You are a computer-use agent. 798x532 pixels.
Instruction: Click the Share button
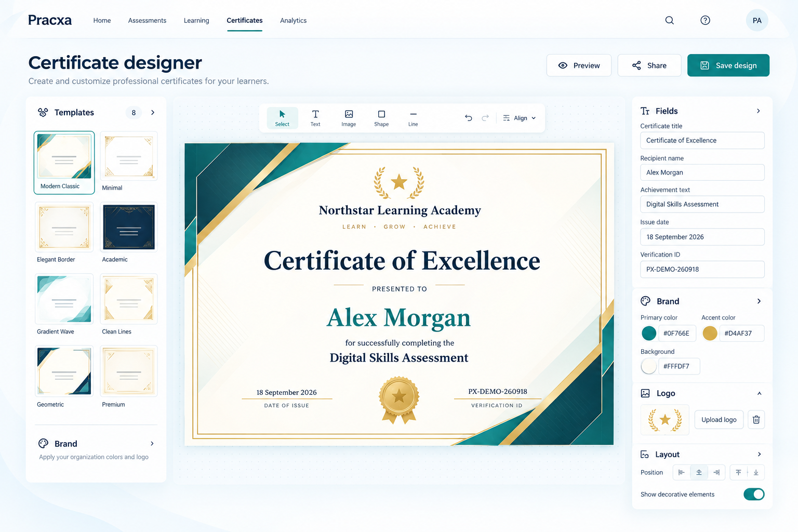[649, 65]
